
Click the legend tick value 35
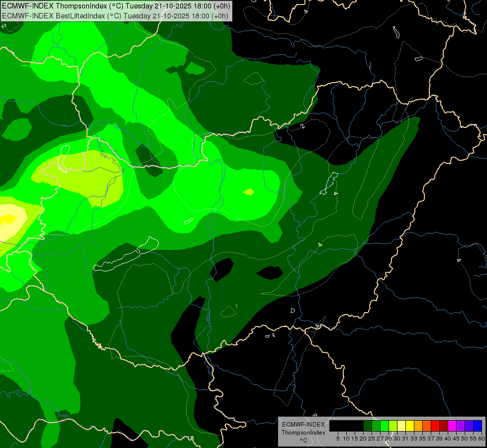(422, 439)
